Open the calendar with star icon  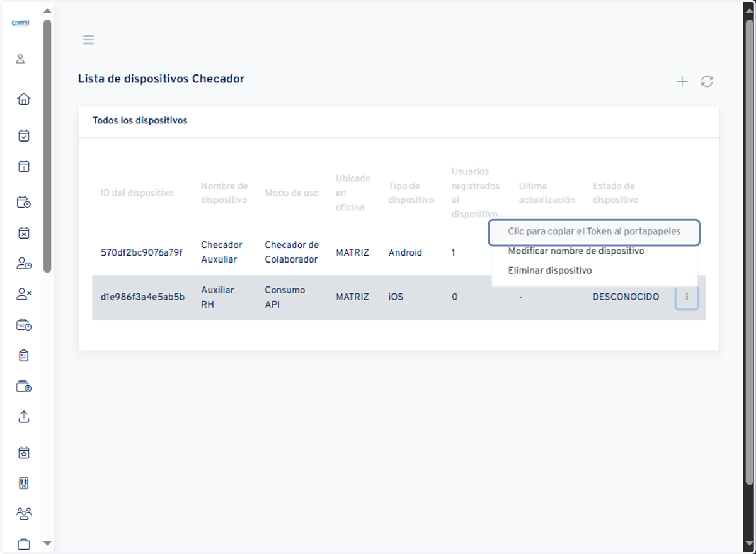click(23, 453)
